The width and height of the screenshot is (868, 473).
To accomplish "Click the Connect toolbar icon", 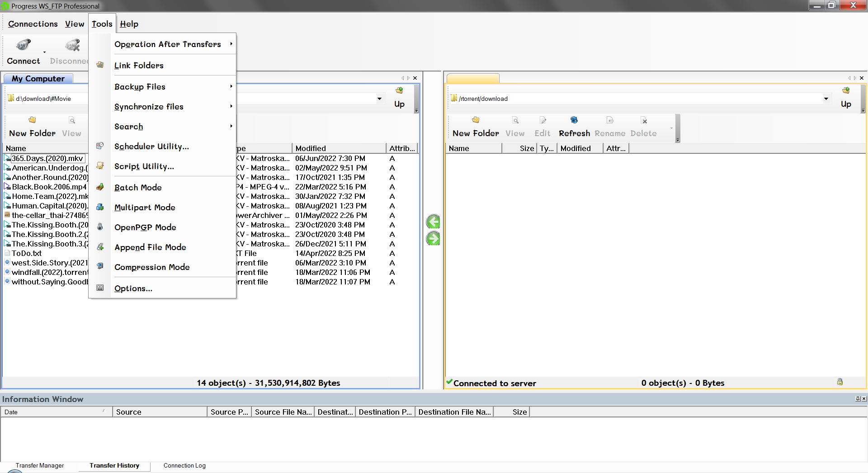I will (23, 45).
